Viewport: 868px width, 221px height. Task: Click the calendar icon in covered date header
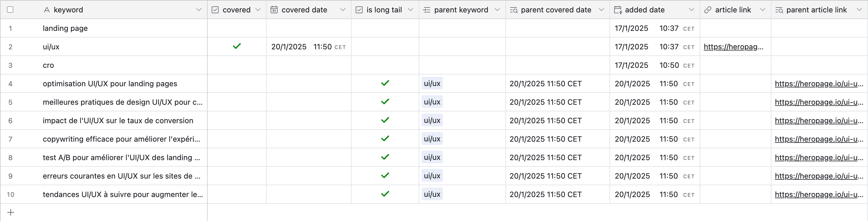pyautogui.click(x=274, y=10)
